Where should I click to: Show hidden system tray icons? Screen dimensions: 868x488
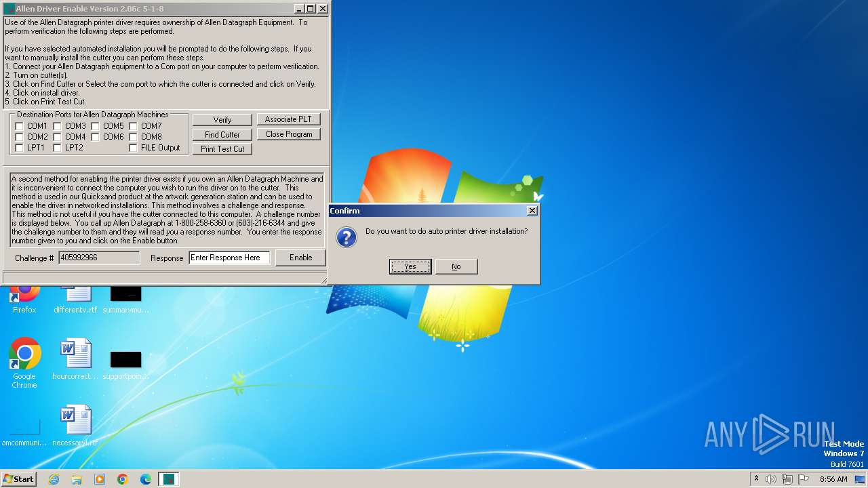pos(756,479)
